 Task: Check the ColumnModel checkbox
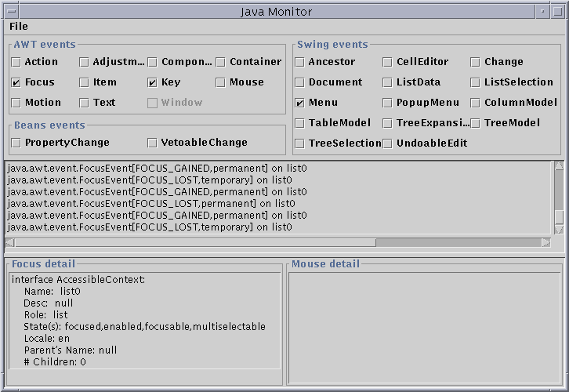point(476,103)
